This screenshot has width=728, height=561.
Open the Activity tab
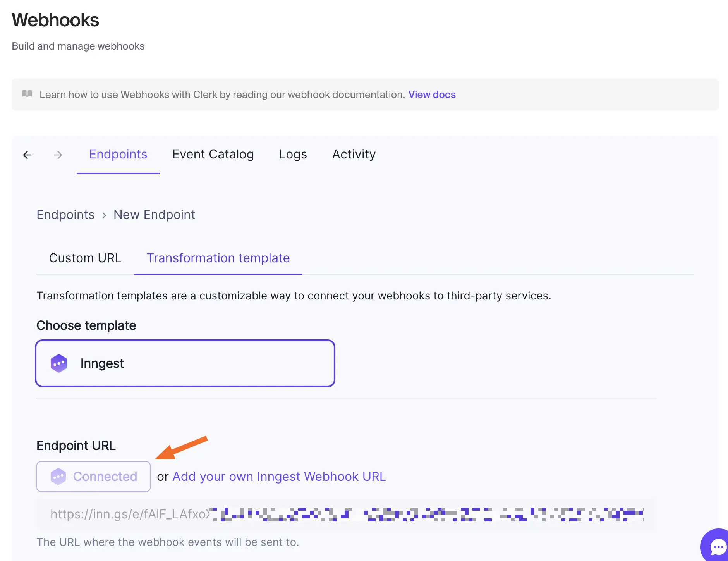tap(354, 154)
